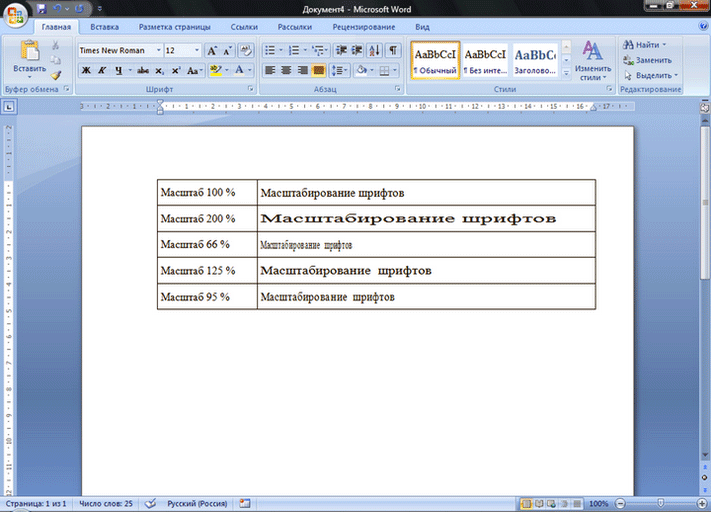This screenshot has width=711, height=512.
Task: Click the Subscript x₂ icon
Action: tap(160, 70)
